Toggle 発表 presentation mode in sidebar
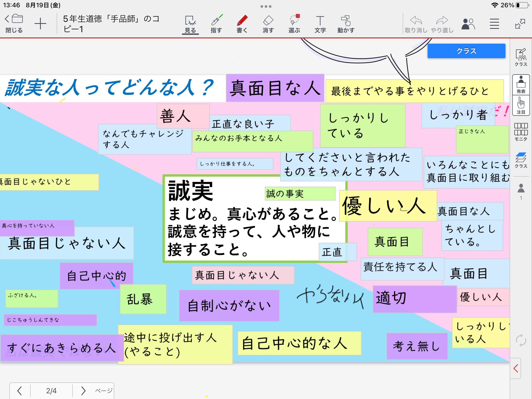The width and height of the screenshot is (532, 399). [x=521, y=85]
